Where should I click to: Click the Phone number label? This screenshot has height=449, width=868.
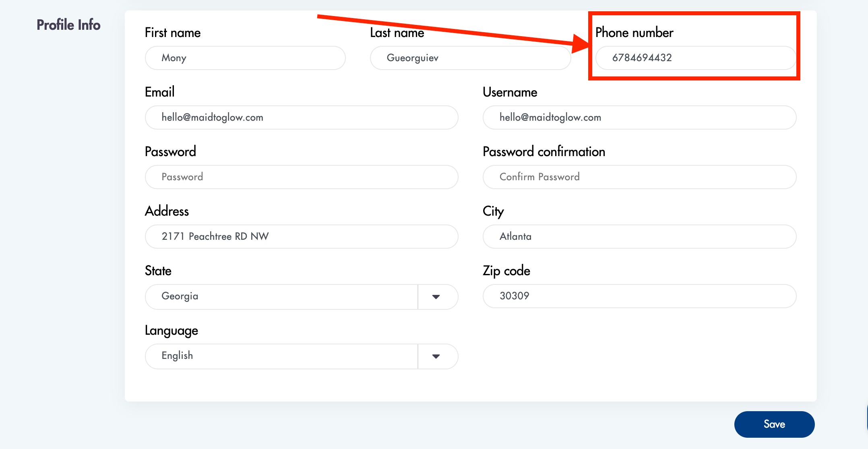(x=634, y=33)
